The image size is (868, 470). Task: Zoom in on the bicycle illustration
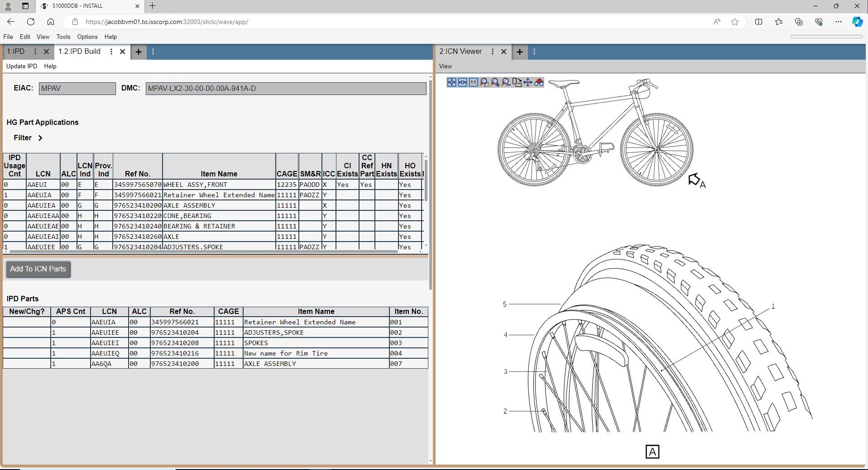[x=495, y=82]
